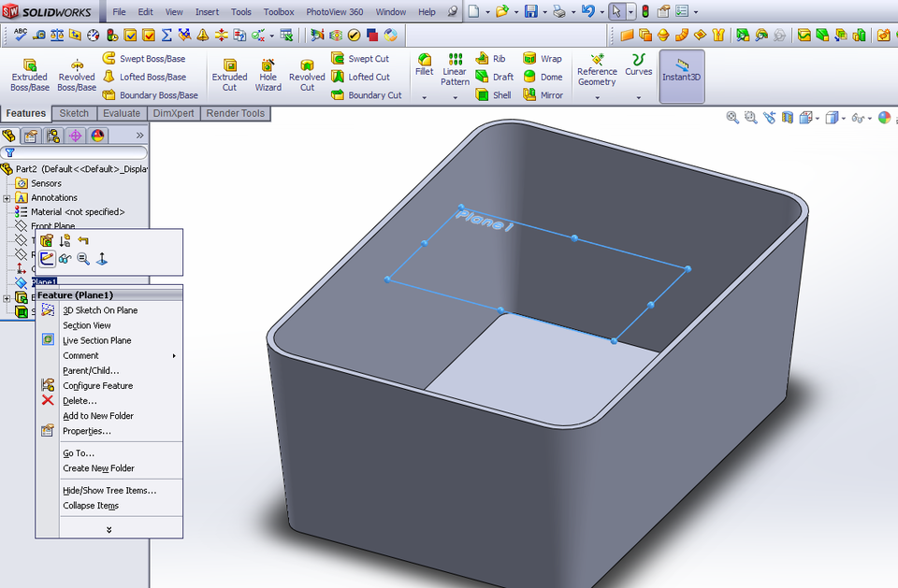Screen dimensions: 898x588
Task: Activate the Shell tool
Action: pos(493,94)
